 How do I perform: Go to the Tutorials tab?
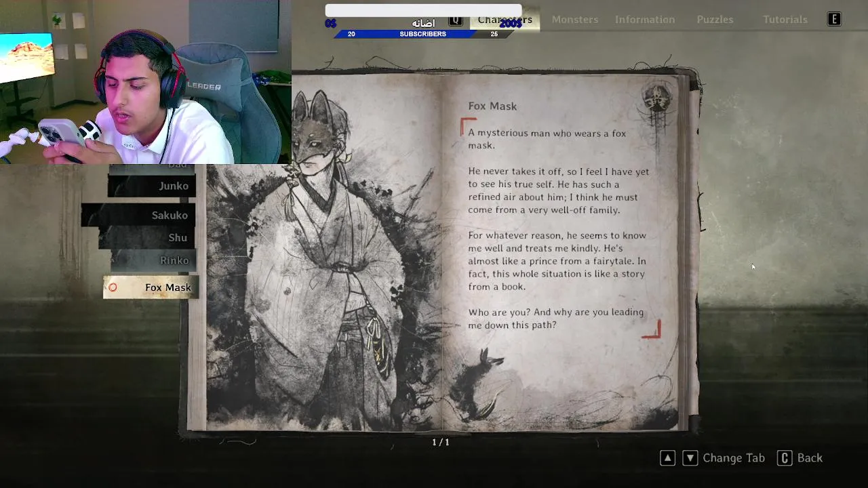pyautogui.click(x=785, y=20)
